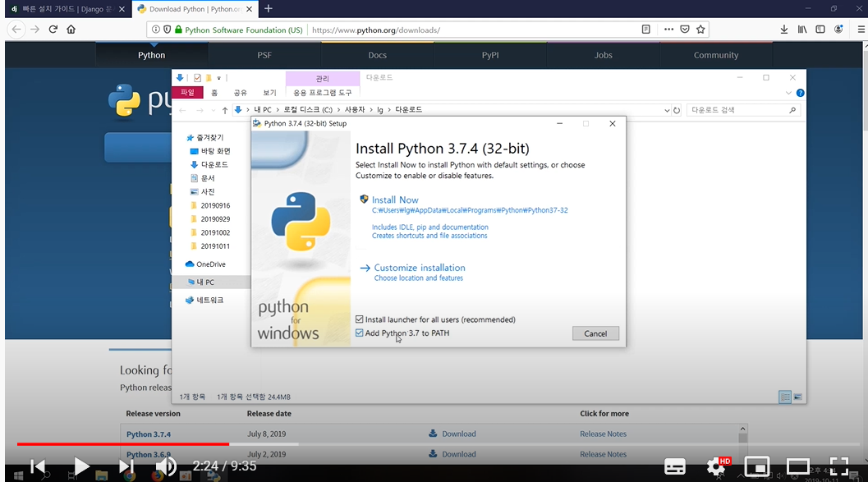Bookmark this page with the star
Viewport: 868px width, 482px height.
click(700, 30)
